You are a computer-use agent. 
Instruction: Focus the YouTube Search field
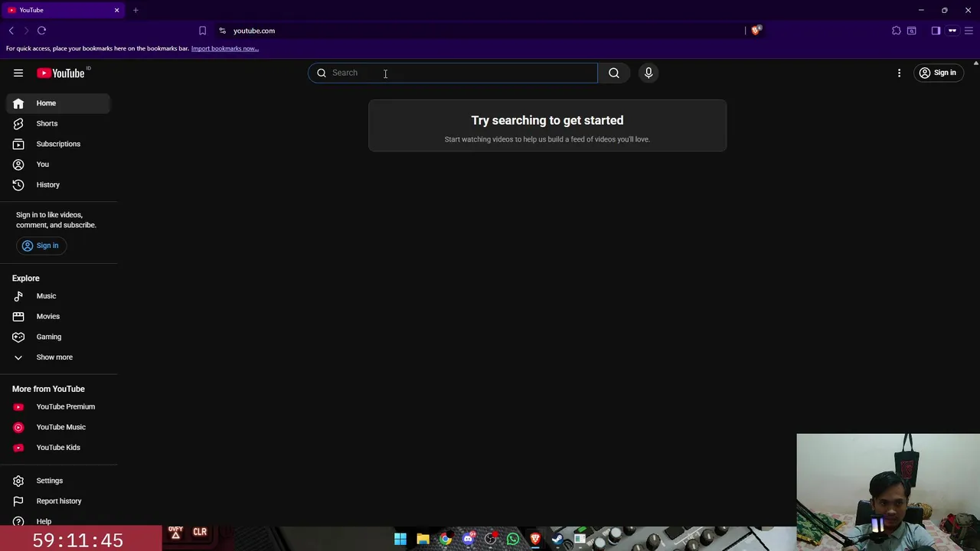[452, 73]
